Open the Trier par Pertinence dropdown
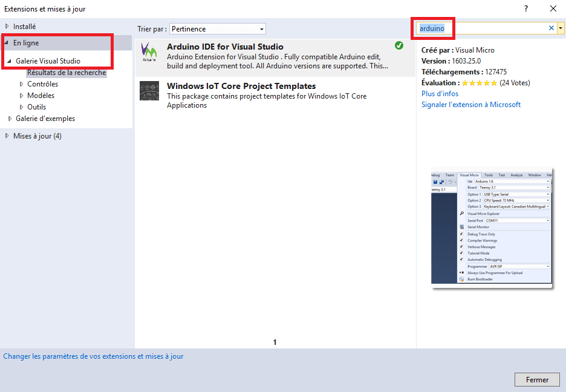 click(218, 29)
